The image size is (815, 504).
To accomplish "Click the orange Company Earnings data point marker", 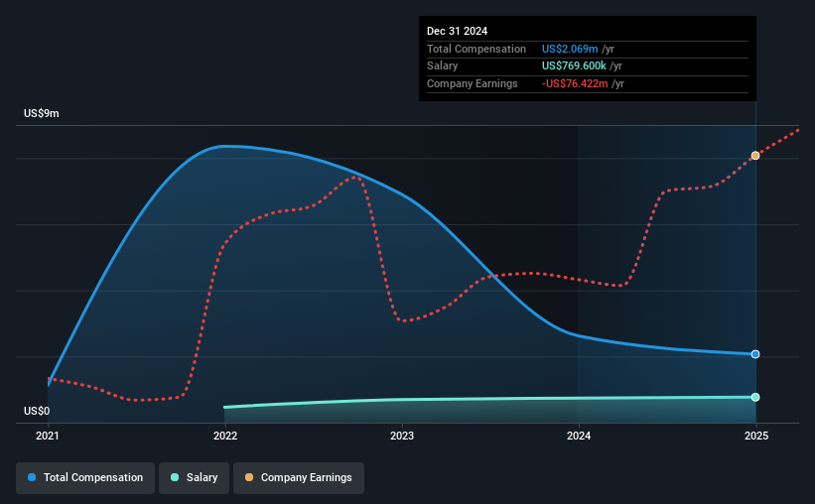I will click(755, 156).
